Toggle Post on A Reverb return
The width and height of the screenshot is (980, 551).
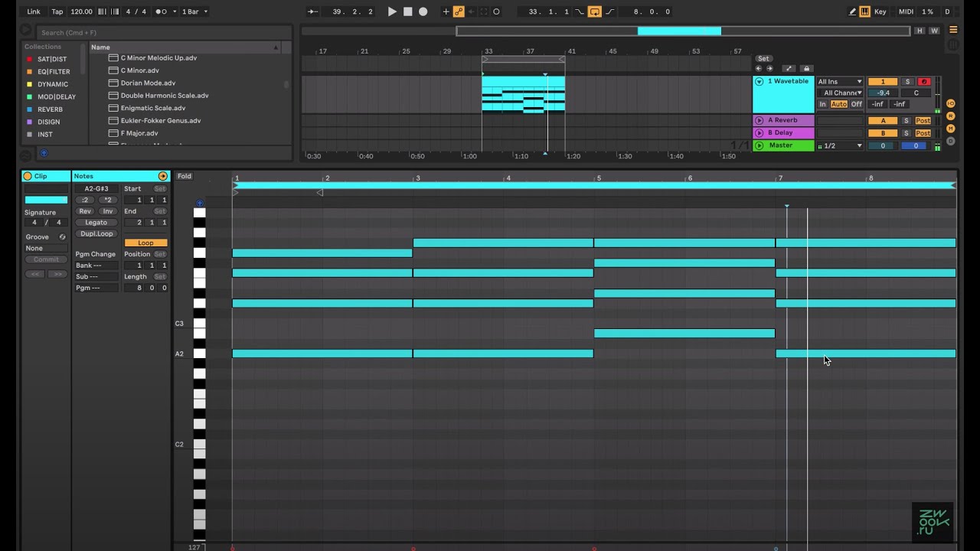pos(923,120)
